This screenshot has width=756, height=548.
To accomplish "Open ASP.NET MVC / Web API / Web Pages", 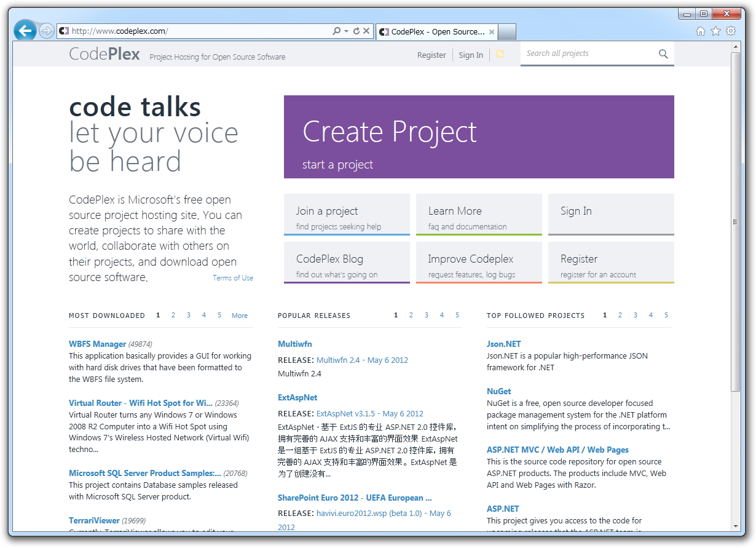I will 557,450.
